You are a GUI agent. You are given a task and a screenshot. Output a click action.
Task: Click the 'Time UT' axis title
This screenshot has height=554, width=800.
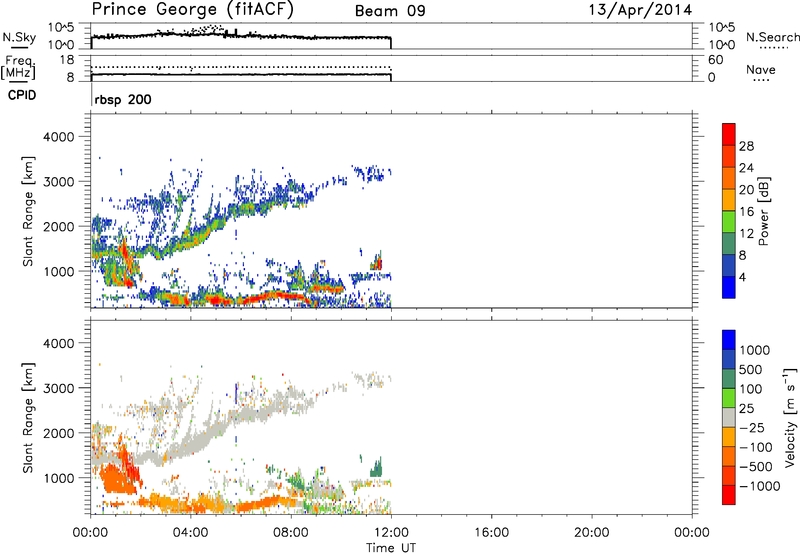click(391, 548)
